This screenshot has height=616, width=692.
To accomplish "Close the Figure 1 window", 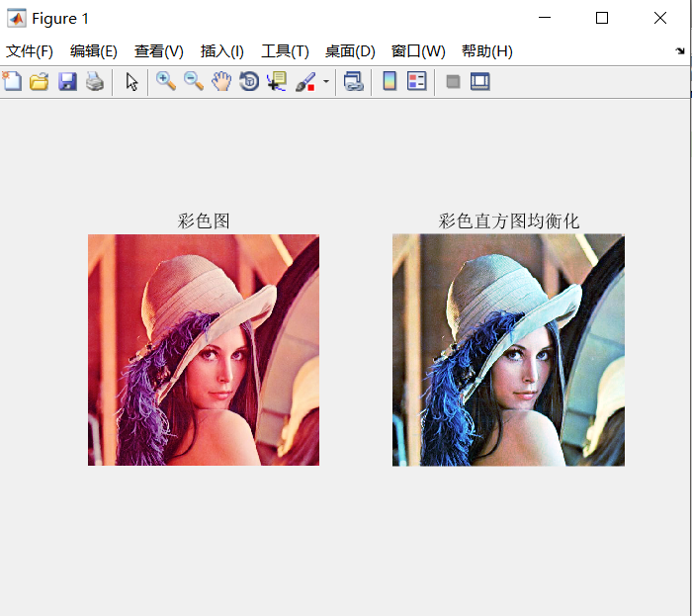I will [x=660, y=18].
